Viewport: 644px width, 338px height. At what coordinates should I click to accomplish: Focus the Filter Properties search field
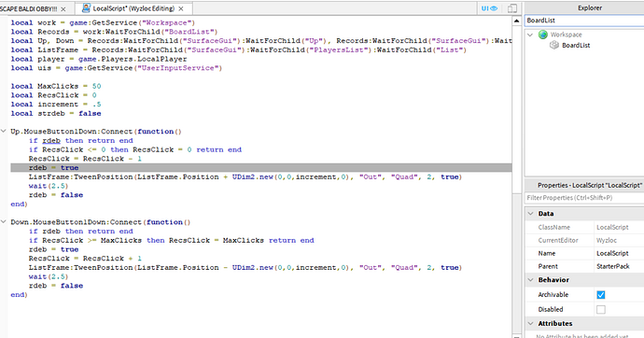[584, 198]
